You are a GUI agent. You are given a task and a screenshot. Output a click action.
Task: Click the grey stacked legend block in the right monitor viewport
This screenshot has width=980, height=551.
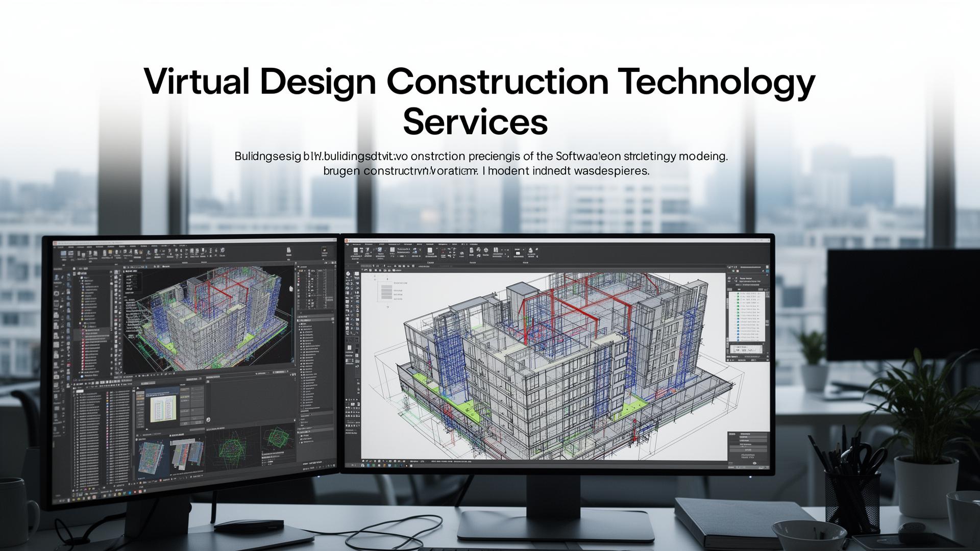point(386,292)
